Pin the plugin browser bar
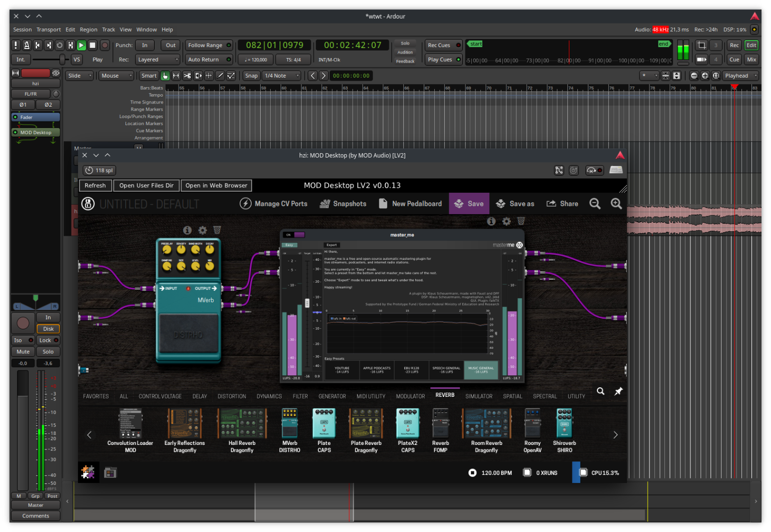This screenshot has height=532, width=771. (x=618, y=391)
